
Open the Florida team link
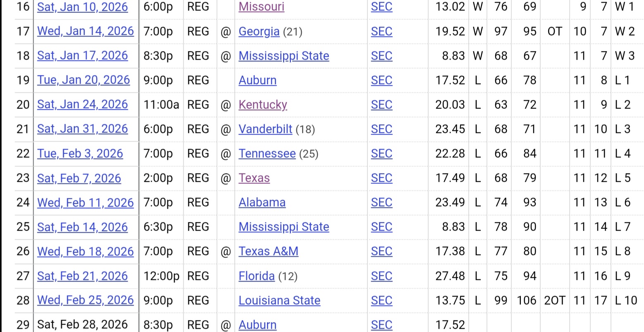coord(256,276)
